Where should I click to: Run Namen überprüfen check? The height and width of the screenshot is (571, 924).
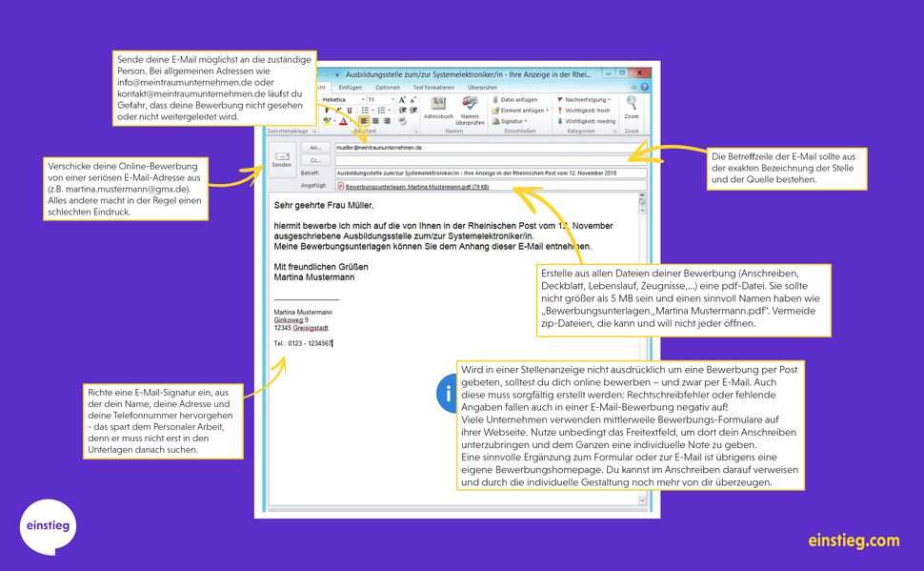(470, 105)
